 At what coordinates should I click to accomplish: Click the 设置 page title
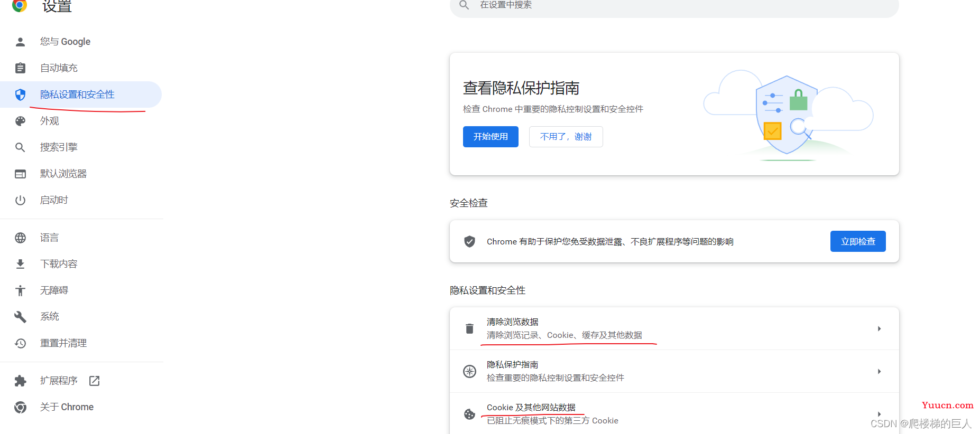tap(57, 6)
